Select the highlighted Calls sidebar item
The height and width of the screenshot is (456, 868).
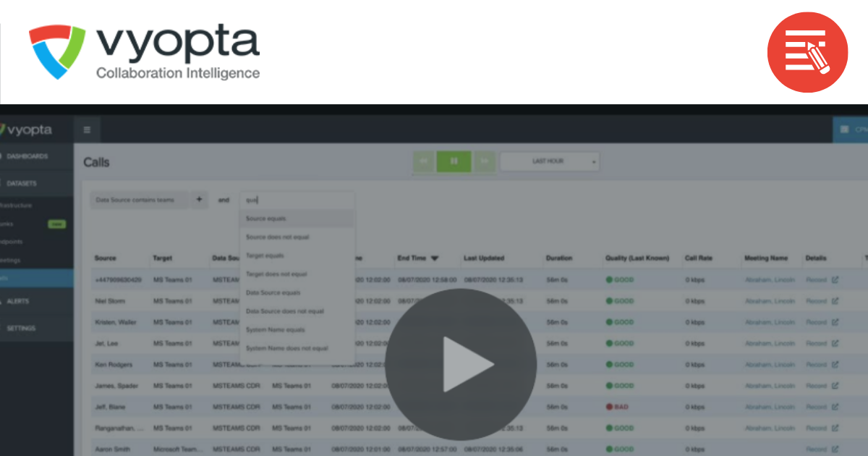tap(36, 277)
